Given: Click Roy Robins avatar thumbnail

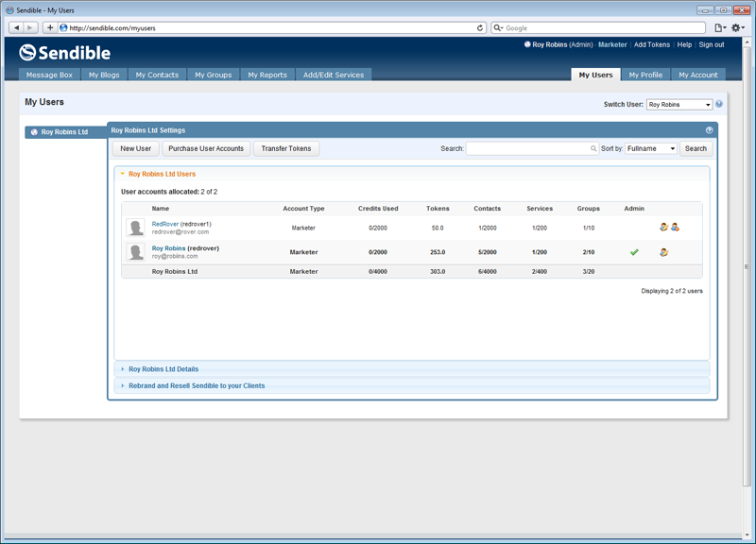Looking at the screenshot, I should 135,252.
